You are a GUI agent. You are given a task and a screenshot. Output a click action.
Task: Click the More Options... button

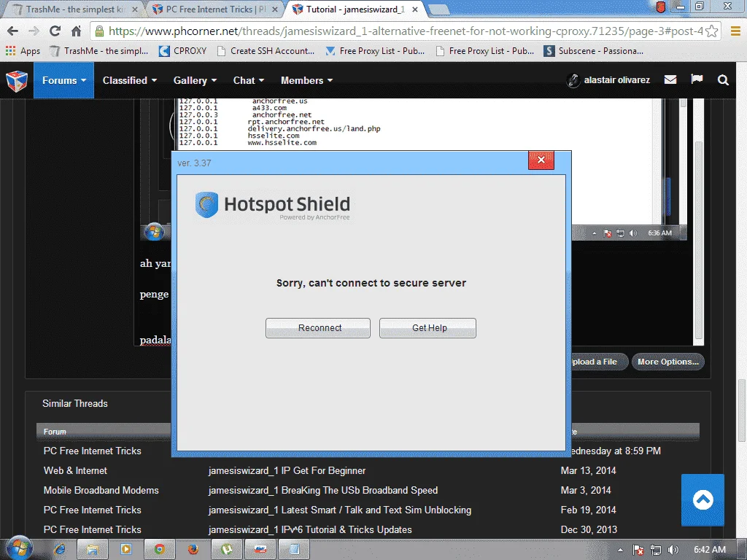point(668,362)
